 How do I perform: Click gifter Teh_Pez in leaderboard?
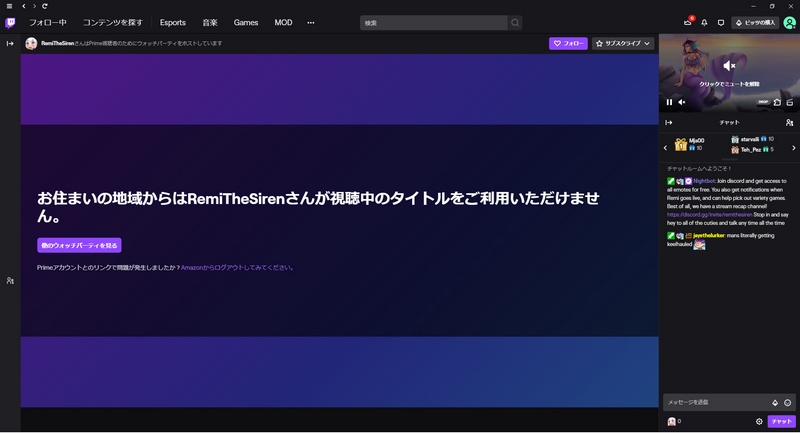click(x=752, y=149)
